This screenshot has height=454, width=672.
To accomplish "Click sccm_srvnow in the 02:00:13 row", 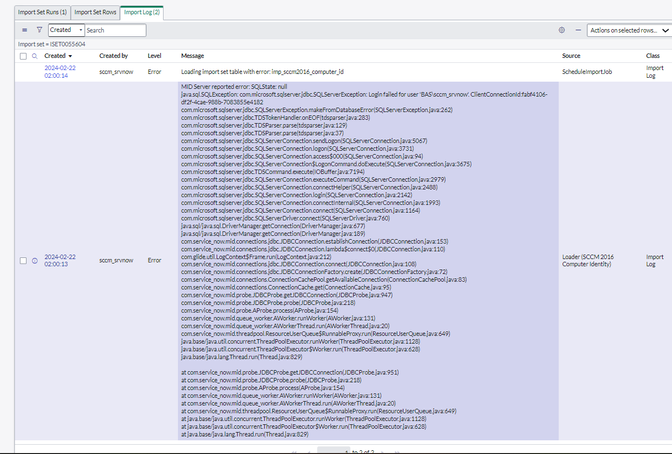I will coord(116,260).
